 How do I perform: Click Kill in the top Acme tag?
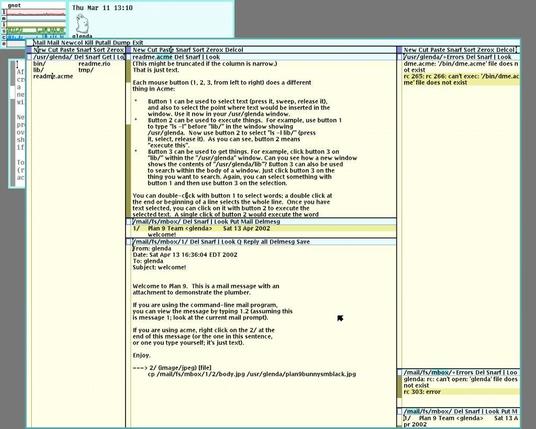tap(89, 43)
